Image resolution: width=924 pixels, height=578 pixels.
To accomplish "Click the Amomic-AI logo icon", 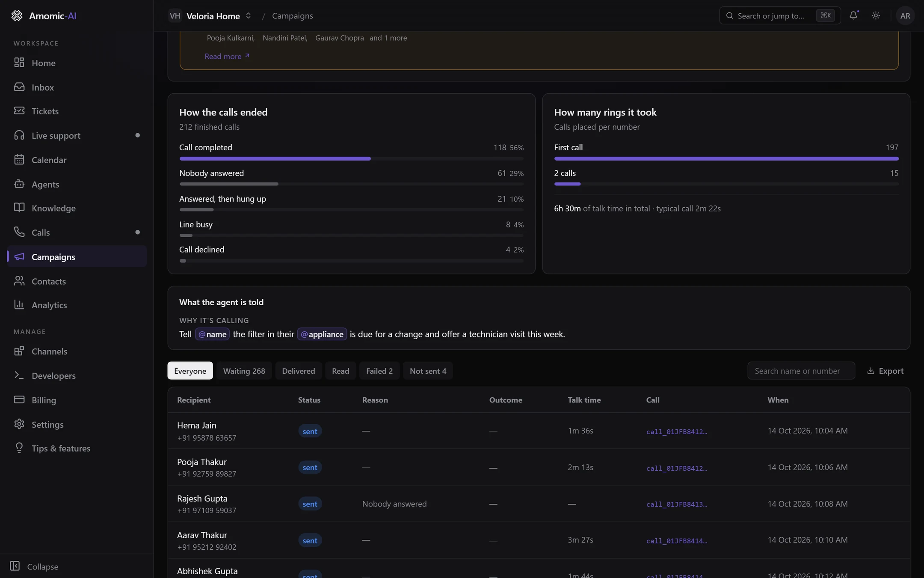I will 17,16.
